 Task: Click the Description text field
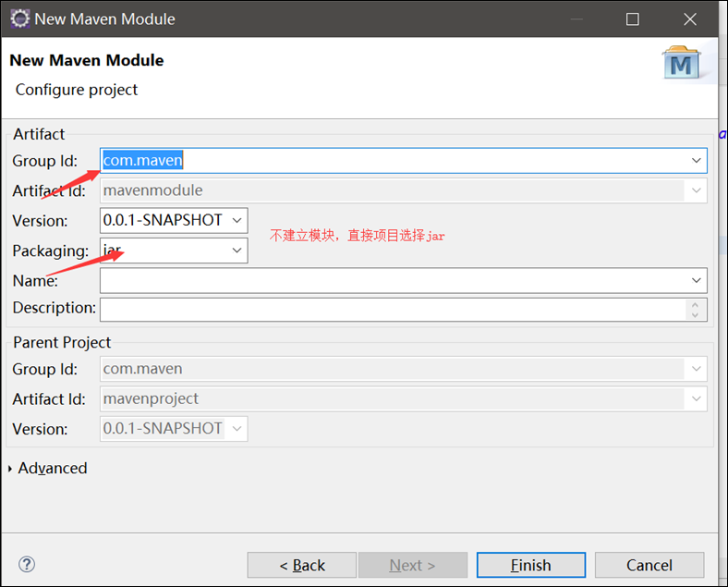404,310
